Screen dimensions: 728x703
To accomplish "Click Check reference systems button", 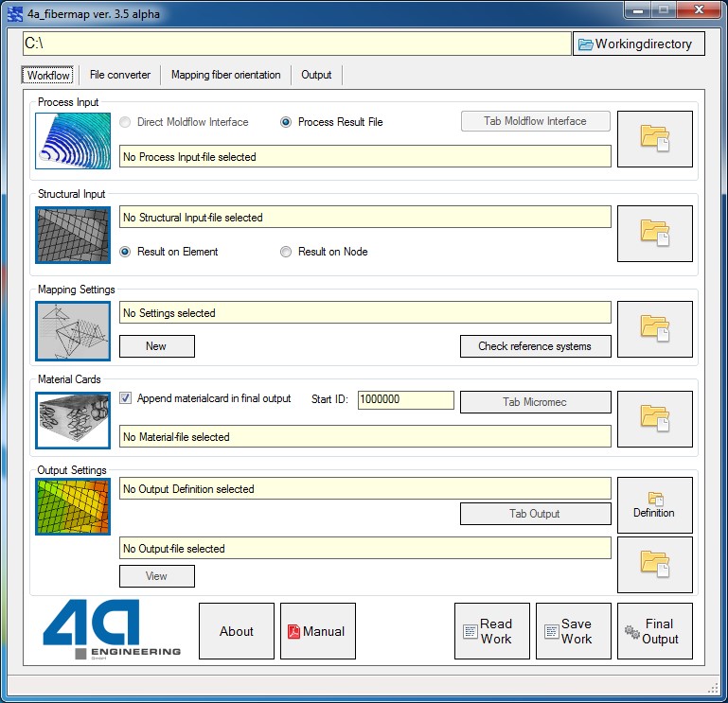I will coord(535,346).
